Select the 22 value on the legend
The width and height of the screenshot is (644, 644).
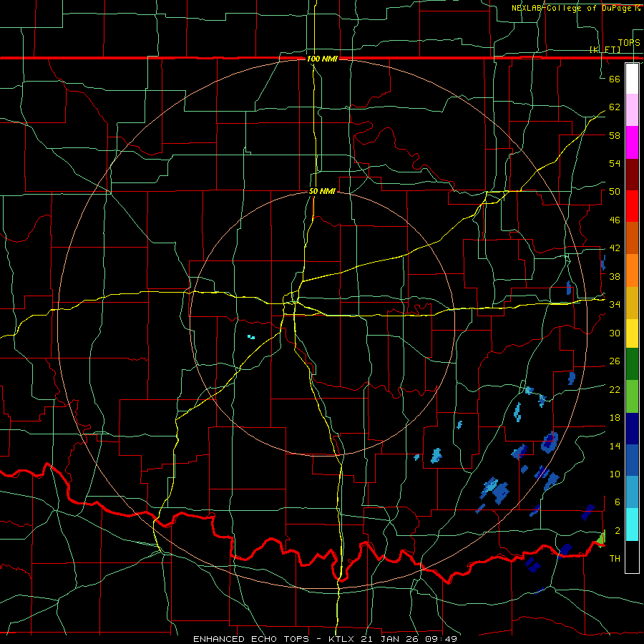615,389
